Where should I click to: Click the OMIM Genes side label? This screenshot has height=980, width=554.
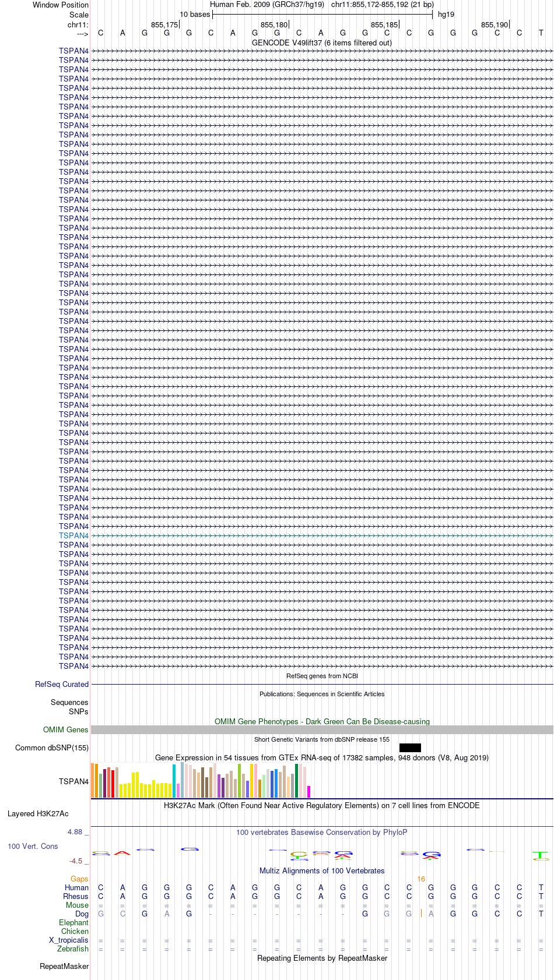66,729
